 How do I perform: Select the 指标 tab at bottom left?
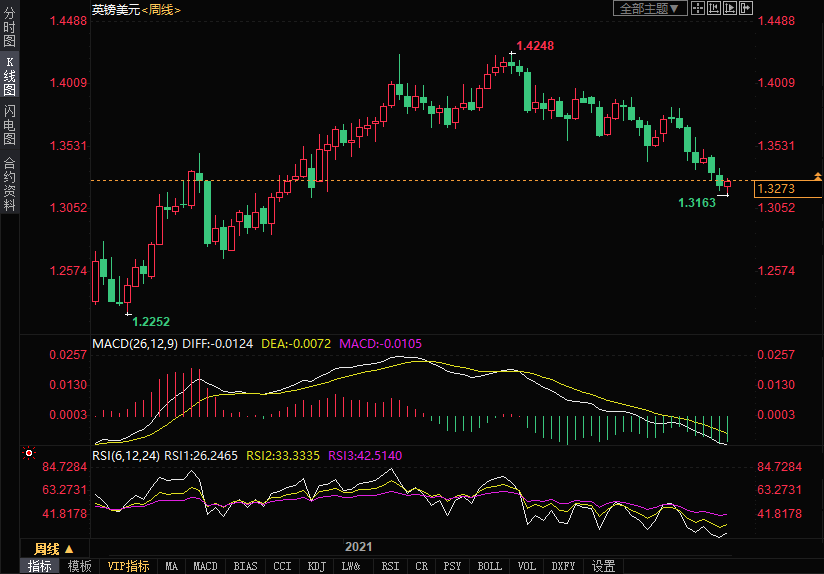pos(40,566)
